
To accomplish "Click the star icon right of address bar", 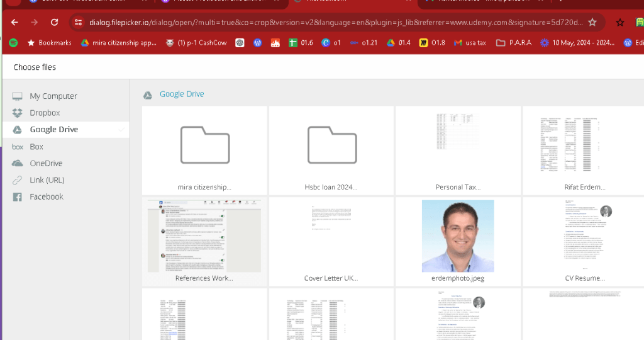I will [x=620, y=22].
